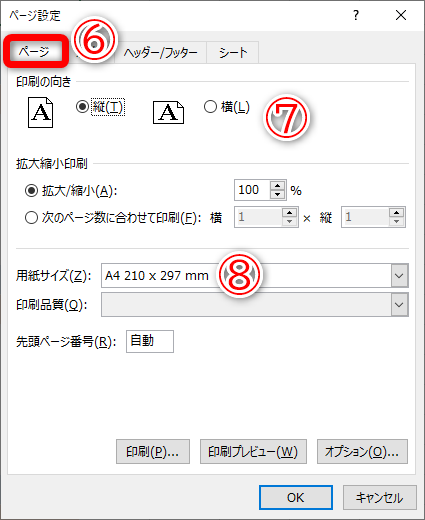The image size is (425, 520).
Task: Select the 横(L) landscape radio button
Action: pyautogui.click(x=210, y=107)
